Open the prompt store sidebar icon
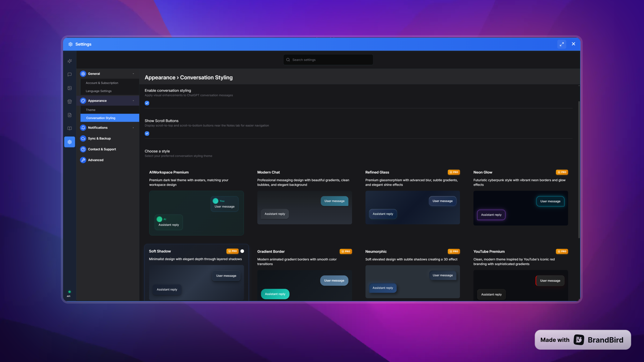 click(x=69, y=101)
